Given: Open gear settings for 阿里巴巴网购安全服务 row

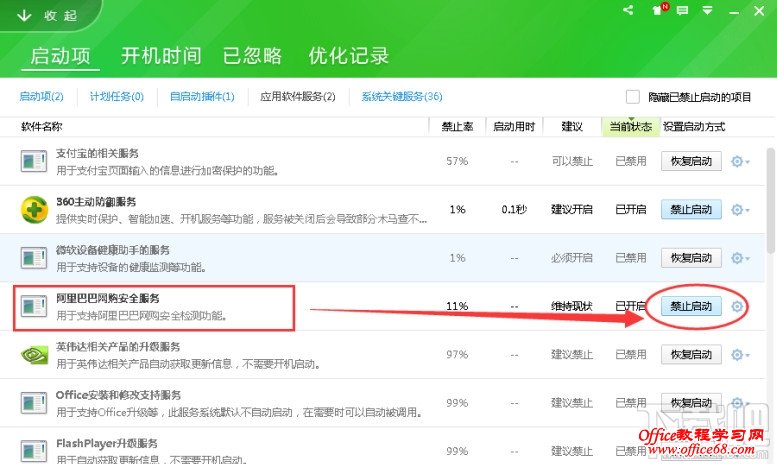Looking at the screenshot, I should pyautogui.click(x=737, y=306).
